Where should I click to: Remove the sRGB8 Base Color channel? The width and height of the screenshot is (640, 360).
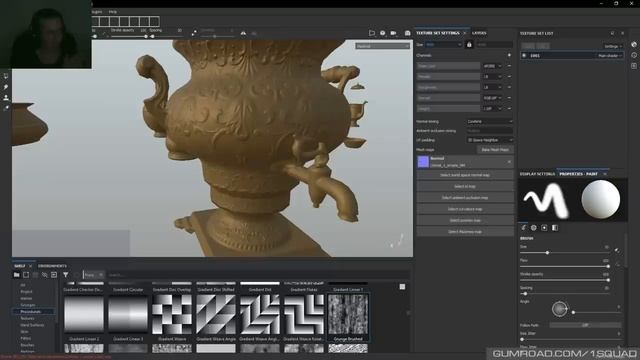(x=509, y=66)
